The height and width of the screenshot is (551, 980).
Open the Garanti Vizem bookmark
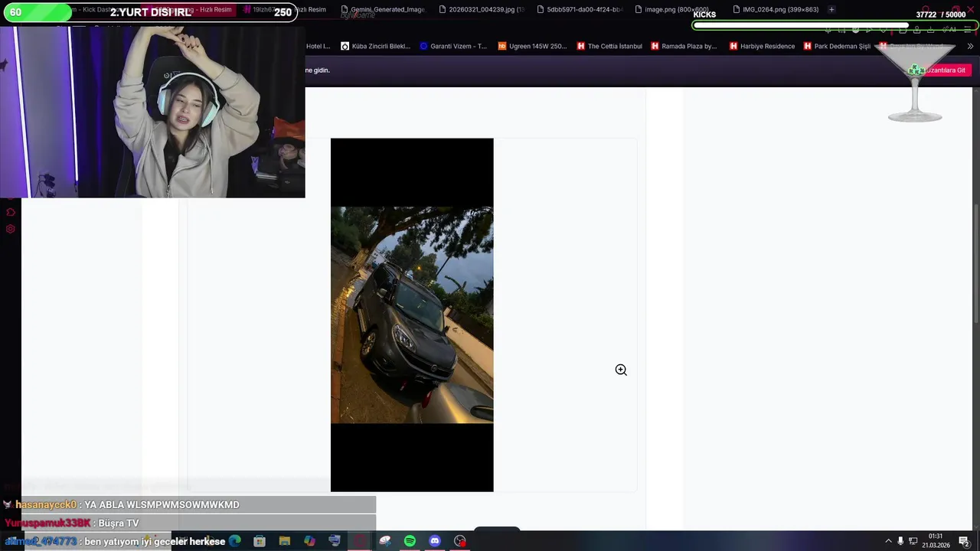coord(453,46)
